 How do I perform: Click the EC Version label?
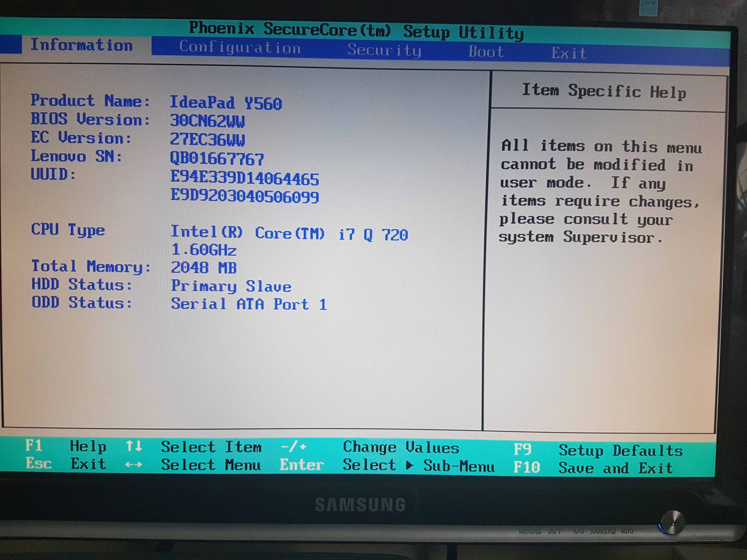coord(81,138)
